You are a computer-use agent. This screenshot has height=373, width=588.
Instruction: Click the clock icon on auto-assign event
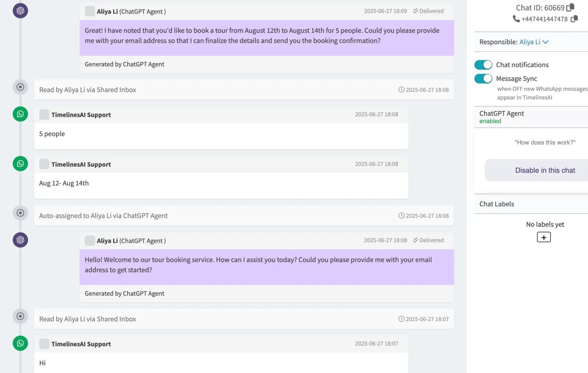(402, 216)
